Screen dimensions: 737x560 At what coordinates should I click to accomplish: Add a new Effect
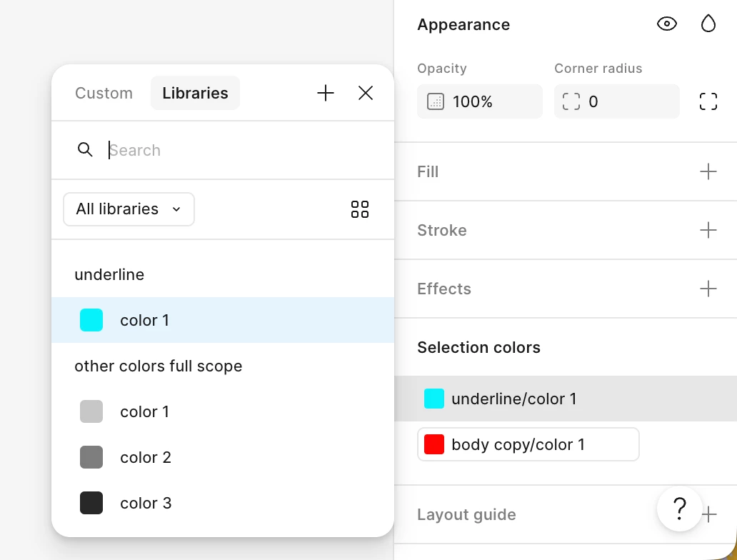click(x=708, y=289)
